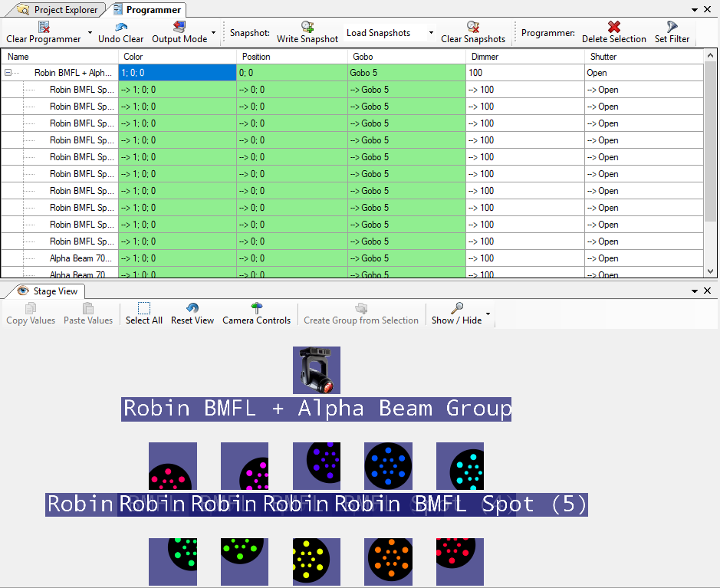Click the Clear Programmer icon
This screenshot has height=588, width=720.
(44, 27)
